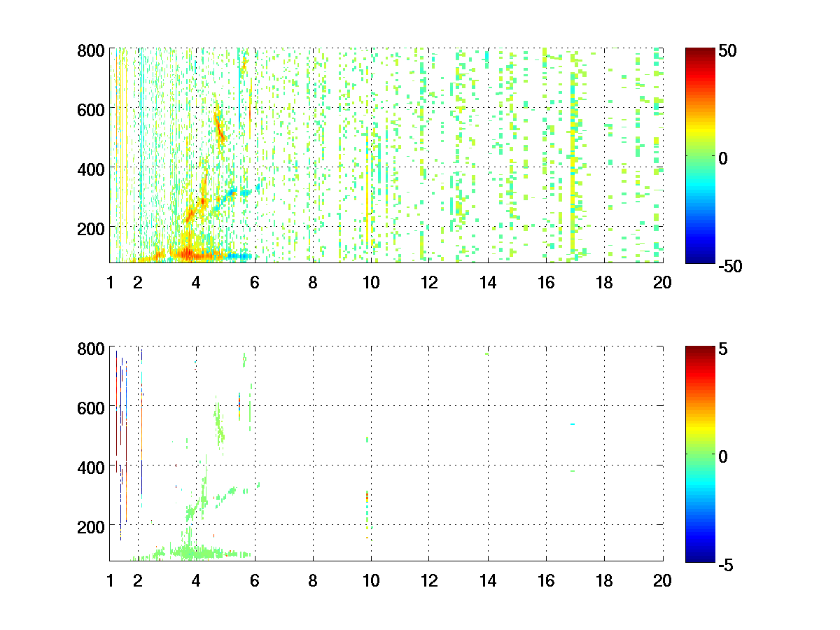Viewport: 840px width, 630px height.
Task: Click x-axis tick 6 on upper plot
Action: (x=255, y=283)
